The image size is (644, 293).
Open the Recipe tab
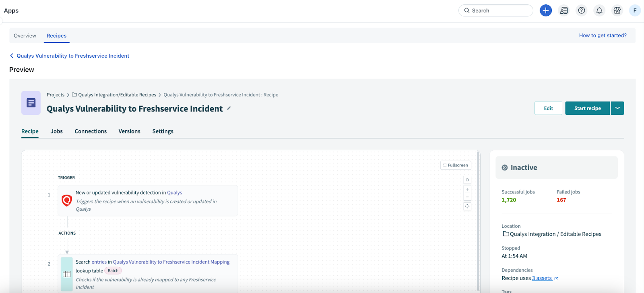(30, 131)
